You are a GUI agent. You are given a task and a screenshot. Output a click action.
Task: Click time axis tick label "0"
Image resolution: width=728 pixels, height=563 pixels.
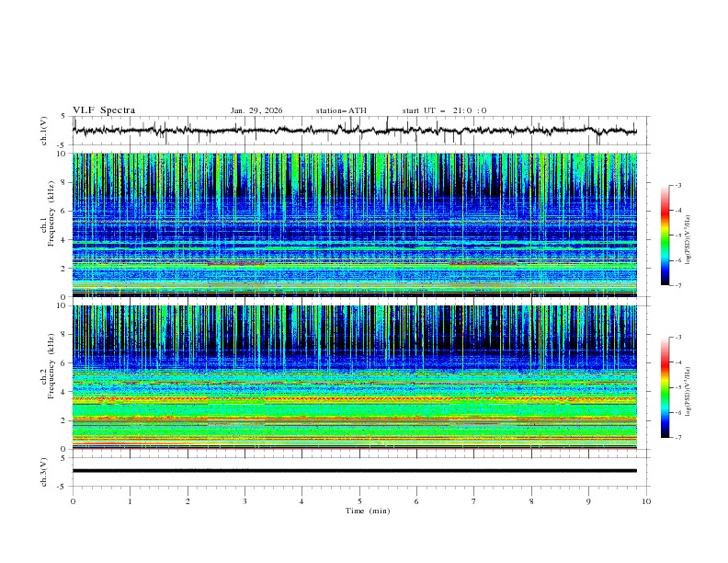[73, 501]
